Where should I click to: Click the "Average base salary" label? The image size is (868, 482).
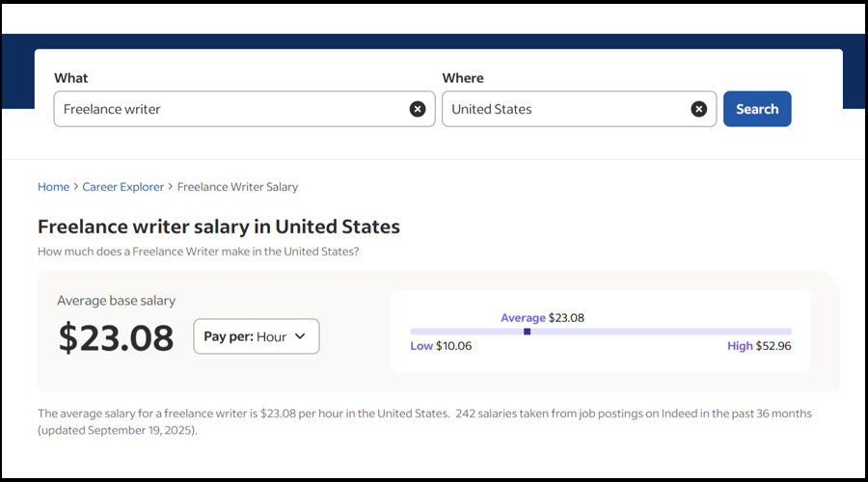point(117,301)
